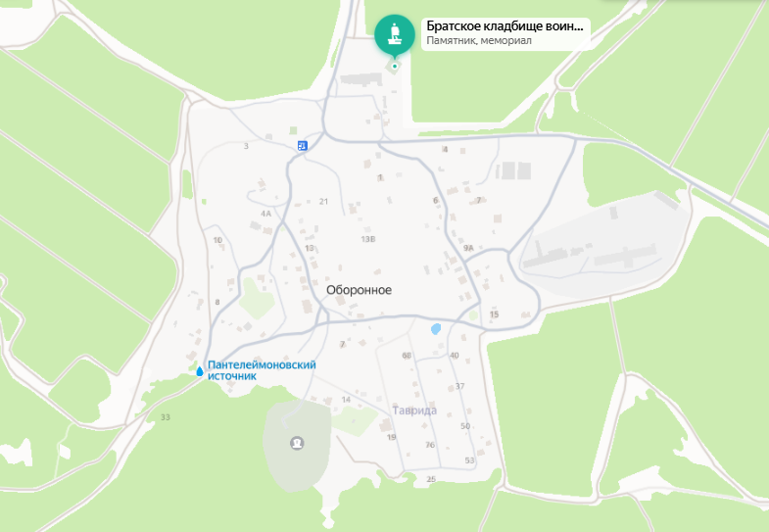769x532 pixels.
Task: Click house number 76 label
Action: click(430, 445)
